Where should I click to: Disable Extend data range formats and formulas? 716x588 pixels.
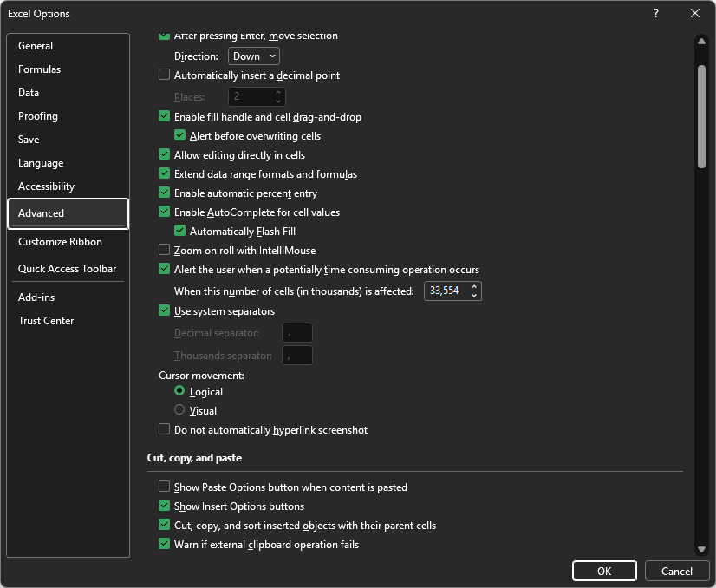point(164,173)
